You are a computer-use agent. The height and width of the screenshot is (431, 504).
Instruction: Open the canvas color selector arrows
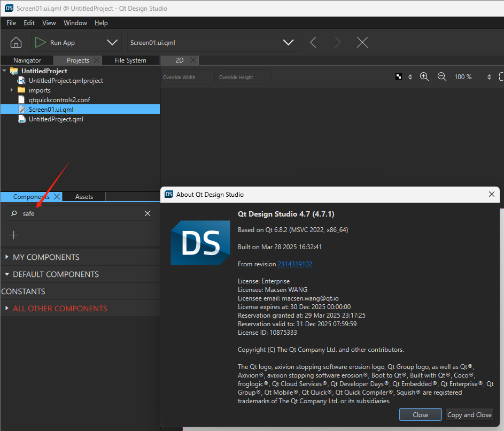pos(410,77)
